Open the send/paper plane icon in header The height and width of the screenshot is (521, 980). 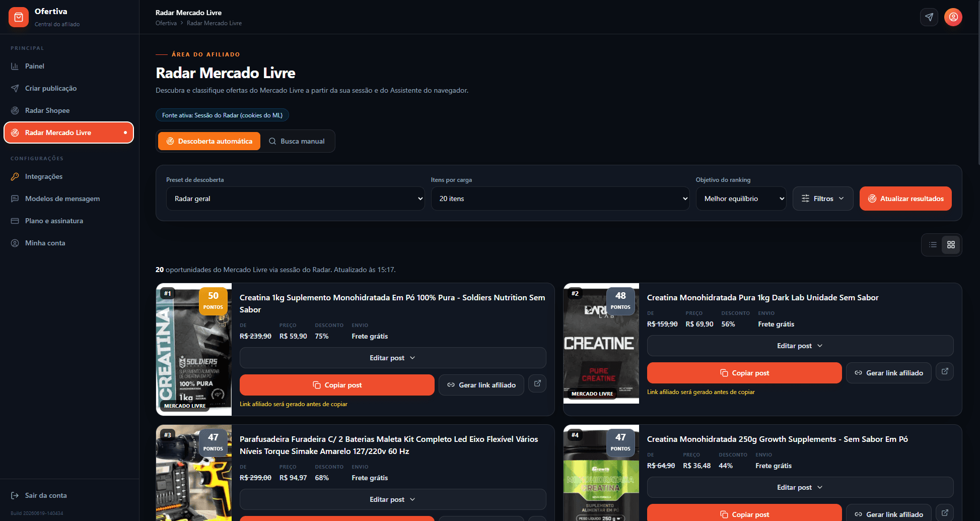coord(929,17)
